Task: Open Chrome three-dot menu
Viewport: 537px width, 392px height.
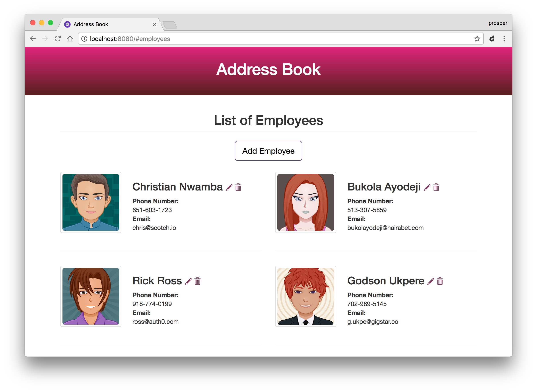Action: tap(504, 39)
